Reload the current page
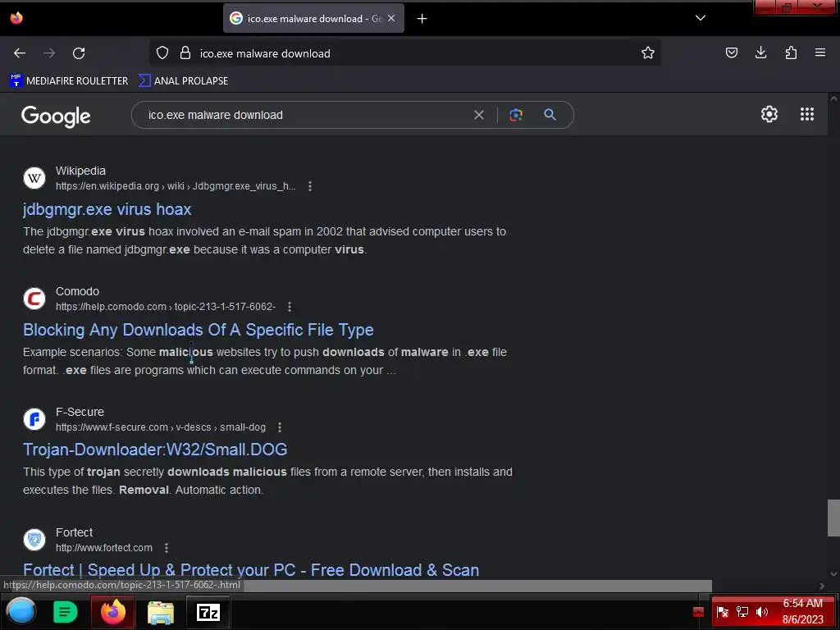The width and height of the screenshot is (840, 630). pos(79,53)
